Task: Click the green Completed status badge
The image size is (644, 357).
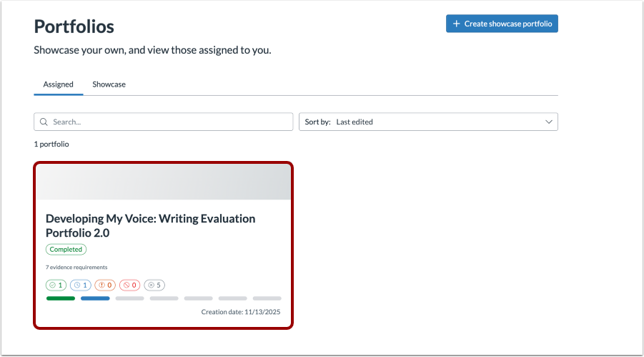Action: coord(66,249)
